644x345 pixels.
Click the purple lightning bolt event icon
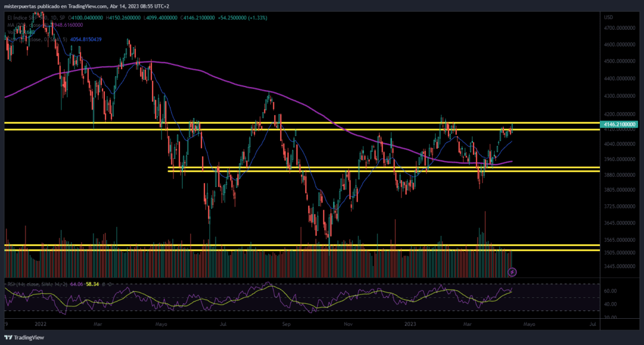click(x=512, y=272)
